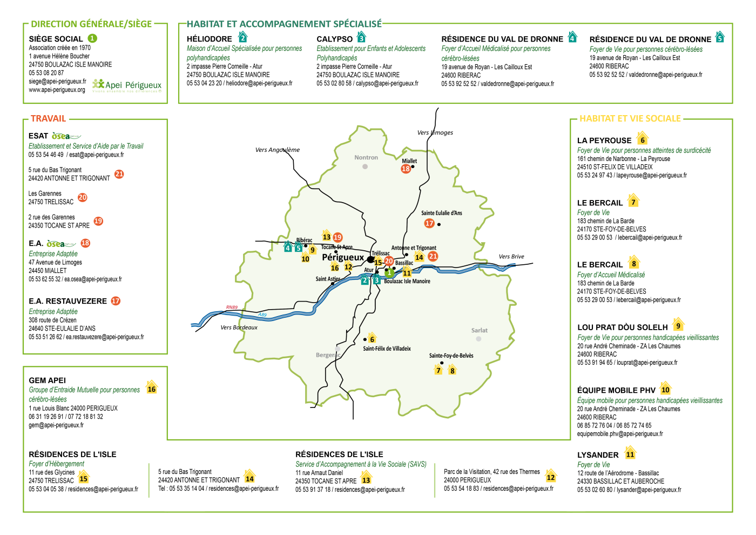Click map marker 4 near Ribérac
This screenshot has width=756, height=535.
(x=288, y=248)
